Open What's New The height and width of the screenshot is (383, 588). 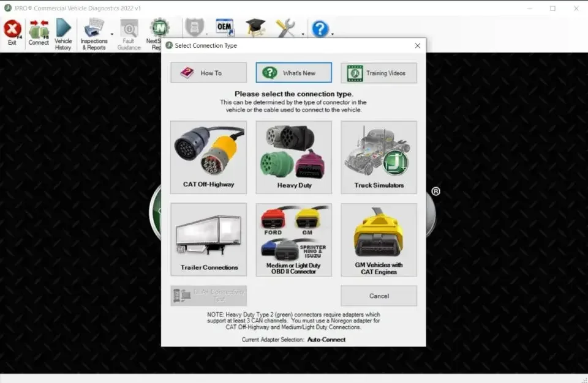click(293, 72)
